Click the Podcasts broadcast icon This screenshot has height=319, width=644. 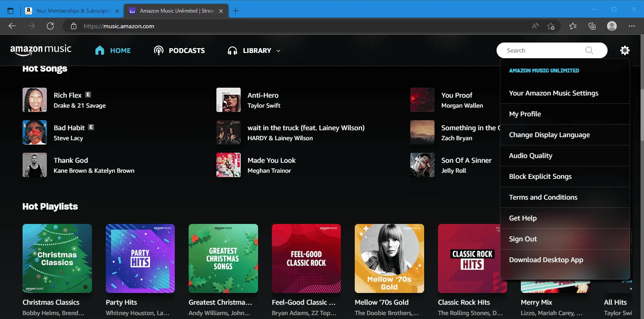159,50
